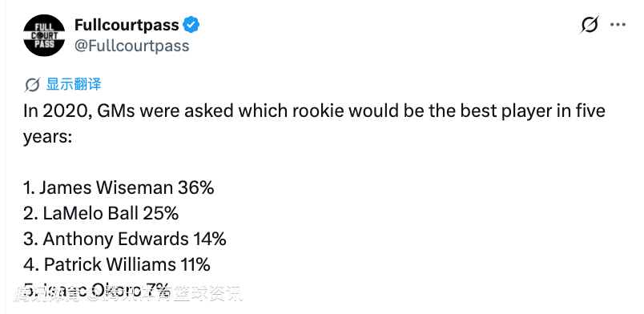Select the Isaac Okoro 7% line
644x314 pixels.
pos(96,289)
